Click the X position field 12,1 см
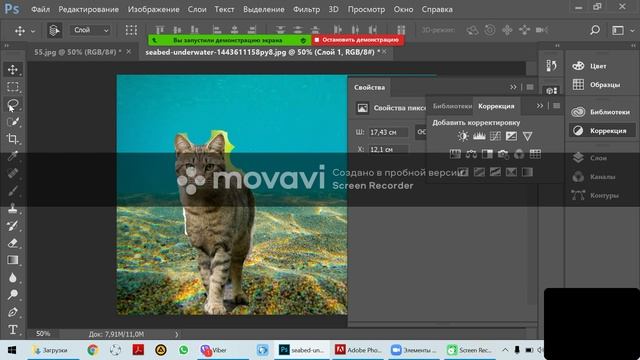 click(388, 150)
